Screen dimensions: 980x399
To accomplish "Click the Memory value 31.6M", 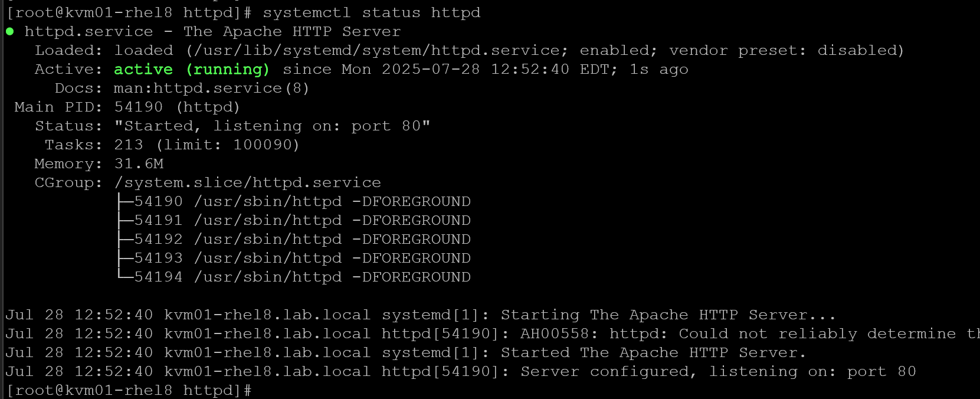I will (139, 163).
